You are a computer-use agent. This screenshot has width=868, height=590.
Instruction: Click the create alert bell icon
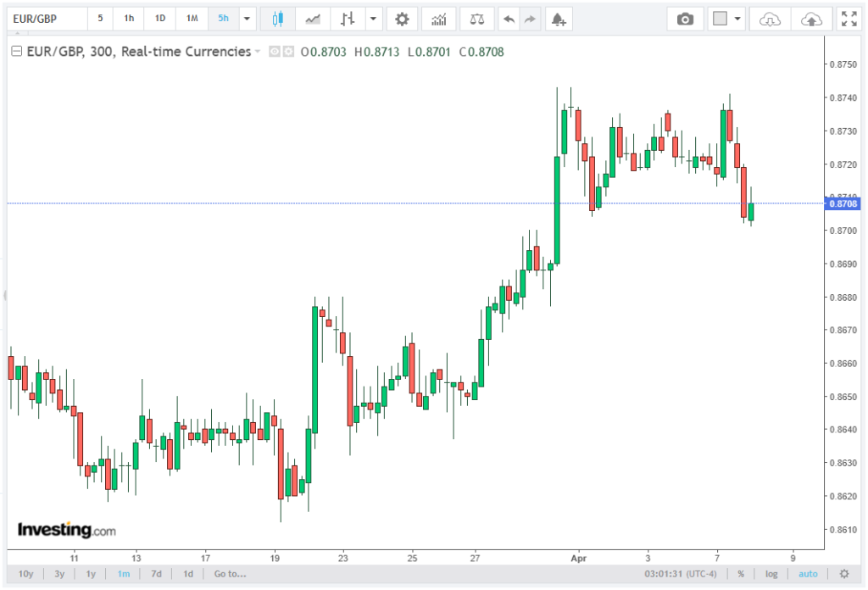(x=556, y=19)
